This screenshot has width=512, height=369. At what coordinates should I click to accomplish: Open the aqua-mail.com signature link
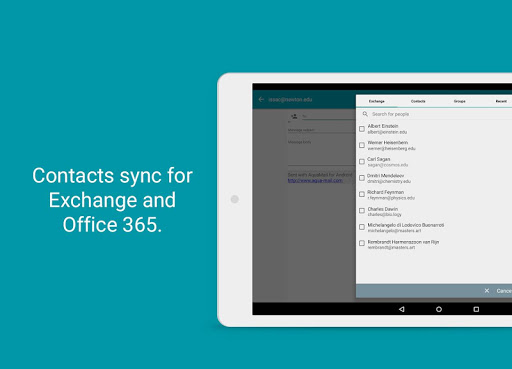315,180
